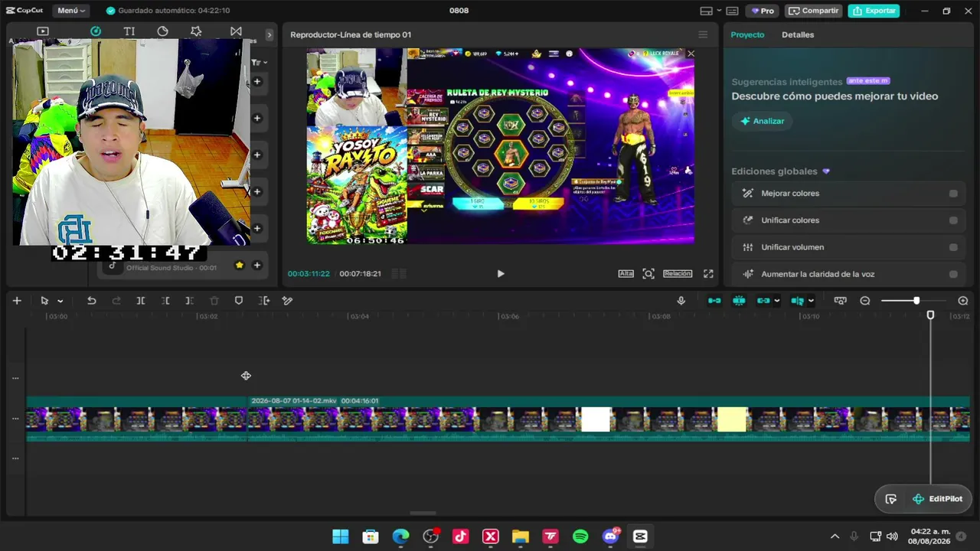
Task: Enter fullscreen preview mode
Action: (708, 273)
